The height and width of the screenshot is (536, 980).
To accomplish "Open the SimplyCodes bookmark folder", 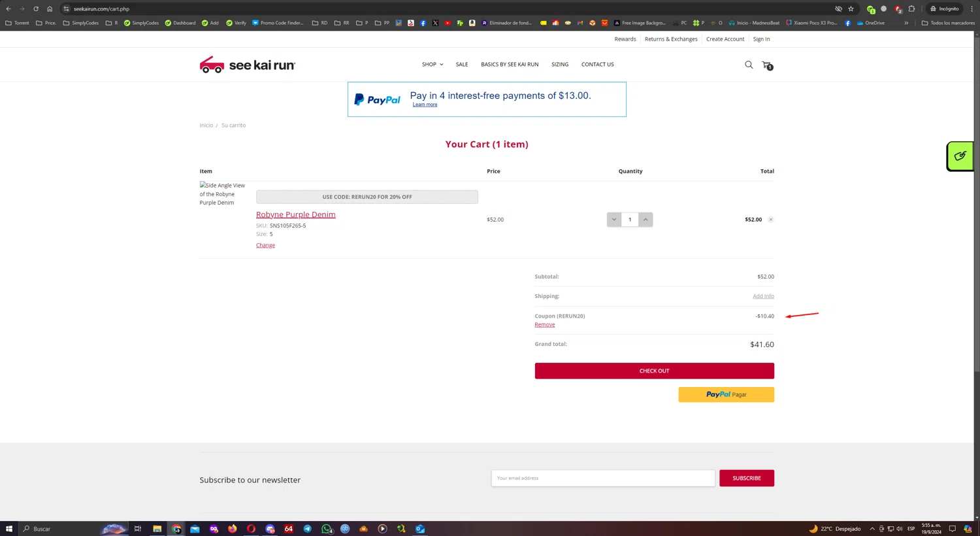I will [x=81, y=23].
